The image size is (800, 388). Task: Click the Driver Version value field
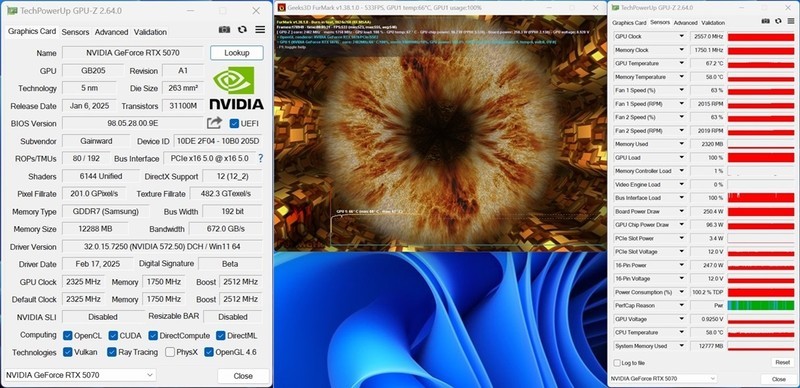pyautogui.click(x=162, y=247)
